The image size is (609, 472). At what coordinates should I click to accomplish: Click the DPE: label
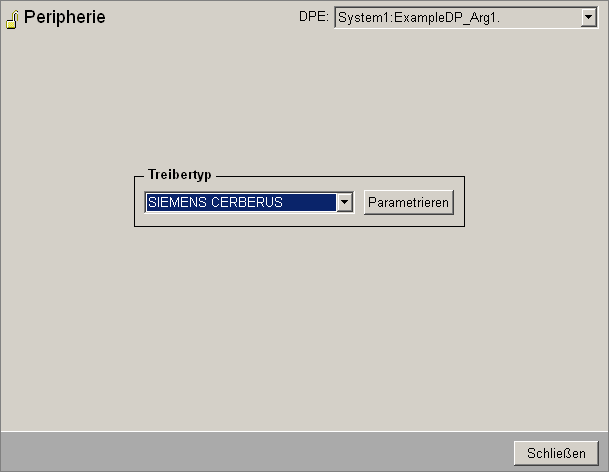(x=313, y=16)
